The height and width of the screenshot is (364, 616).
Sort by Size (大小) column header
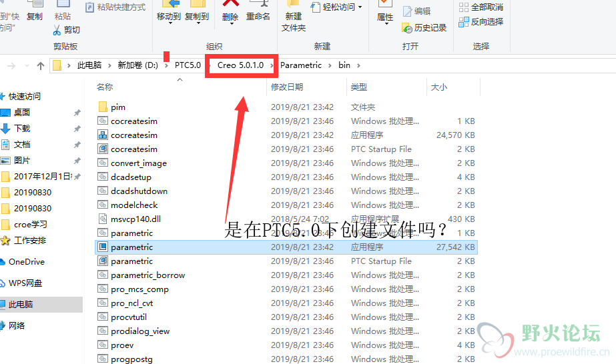pyautogui.click(x=439, y=87)
